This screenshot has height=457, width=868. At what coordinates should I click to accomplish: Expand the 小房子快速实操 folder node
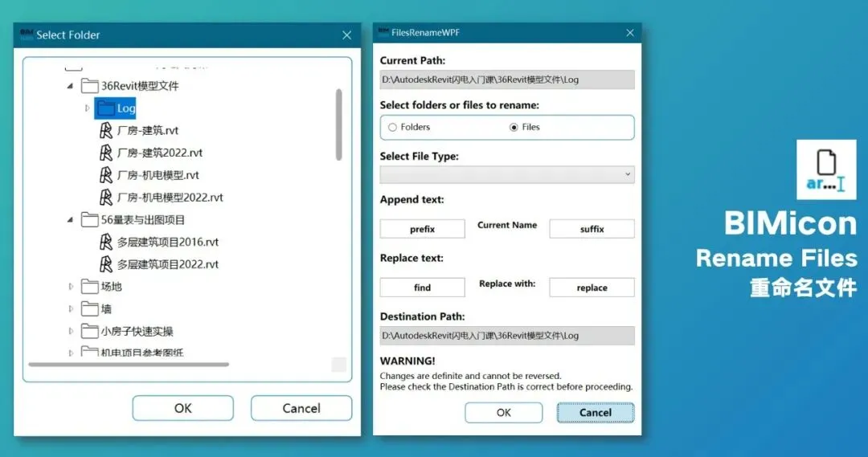[71, 332]
